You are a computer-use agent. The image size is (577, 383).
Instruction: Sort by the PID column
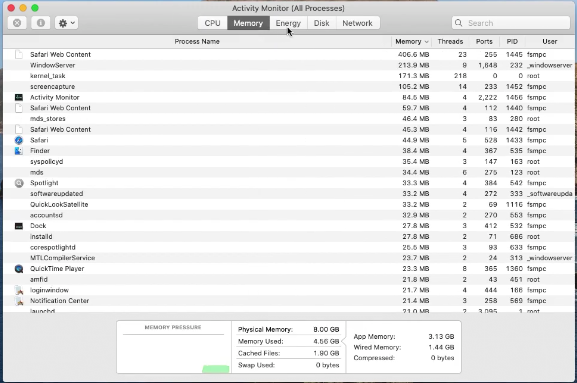point(512,42)
